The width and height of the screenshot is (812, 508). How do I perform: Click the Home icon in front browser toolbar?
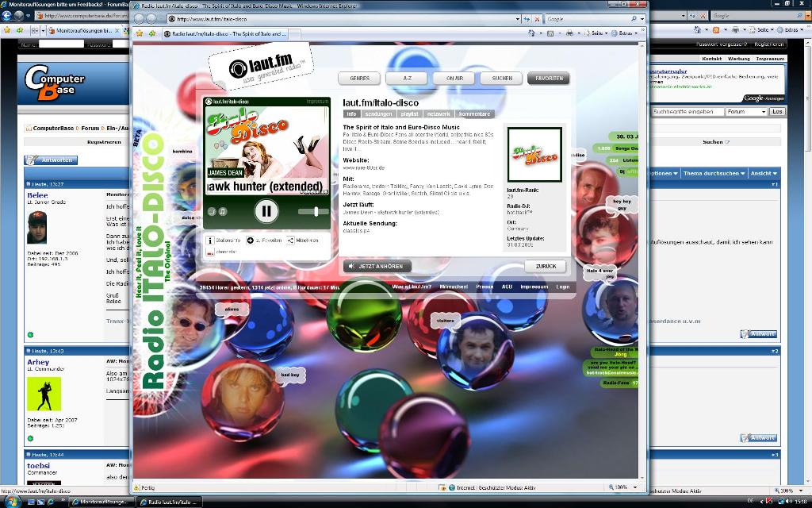(x=531, y=33)
